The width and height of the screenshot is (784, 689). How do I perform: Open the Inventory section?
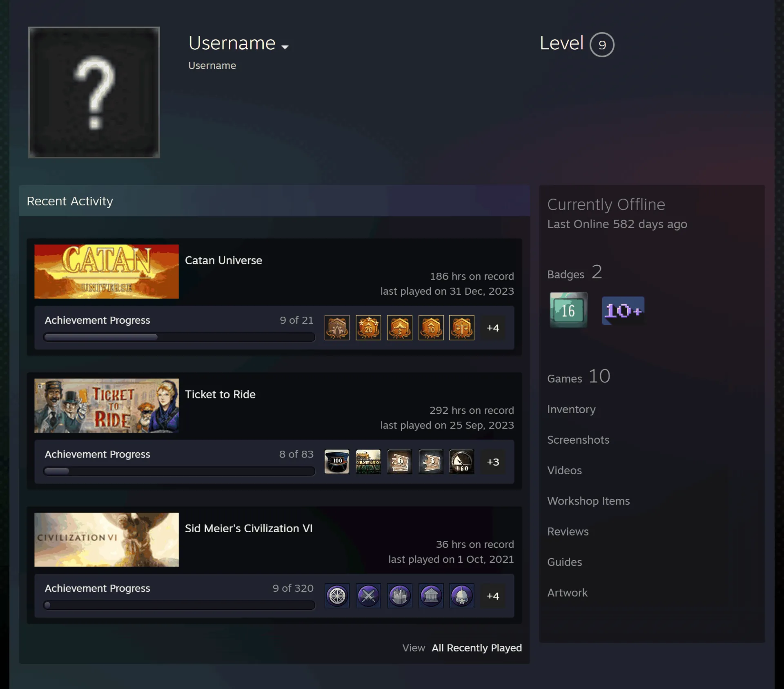571,409
